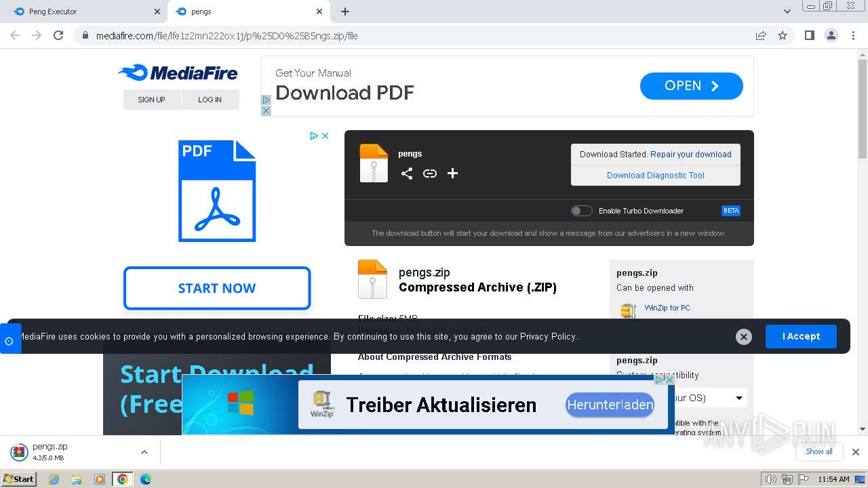Image resolution: width=868 pixels, height=488 pixels.
Task: Open the Download Diagnostic Tool link
Action: 656,176
